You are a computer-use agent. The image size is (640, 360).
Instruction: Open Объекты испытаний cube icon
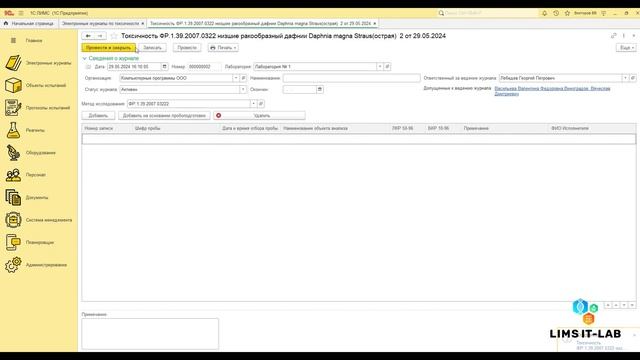tap(13, 85)
